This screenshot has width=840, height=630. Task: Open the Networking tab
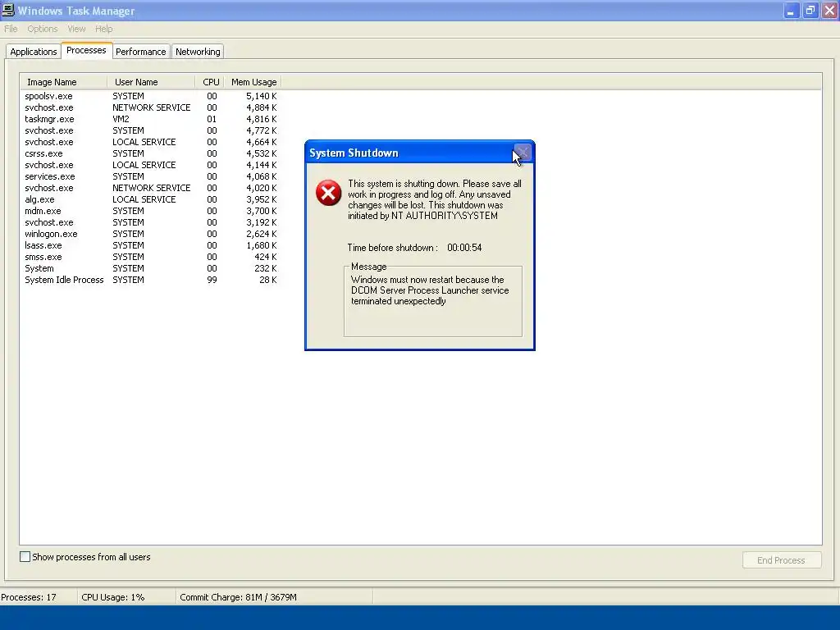[198, 52]
